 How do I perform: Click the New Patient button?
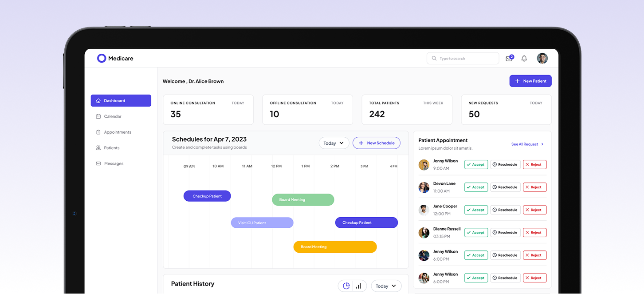pos(530,81)
